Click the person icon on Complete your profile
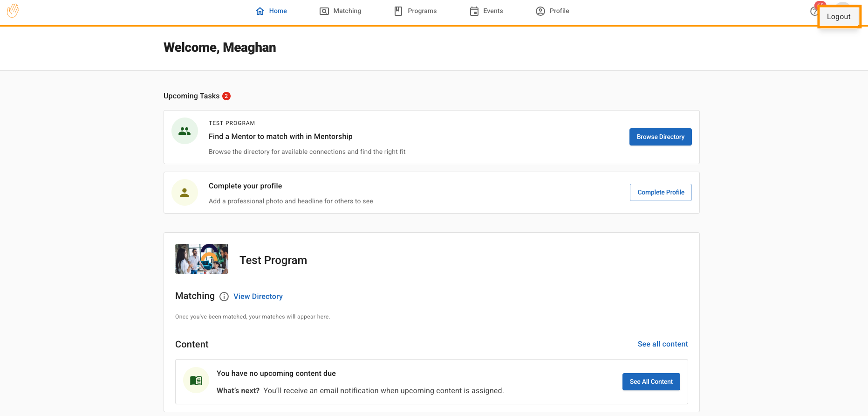This screenshot has width=868, height=416. pos(185,193)
